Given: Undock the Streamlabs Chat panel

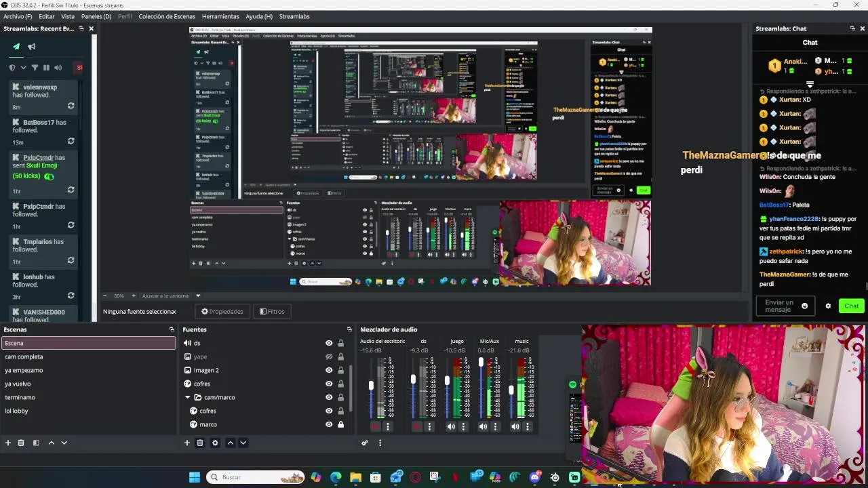Looking at the screenshot, I should coord(852,28).
